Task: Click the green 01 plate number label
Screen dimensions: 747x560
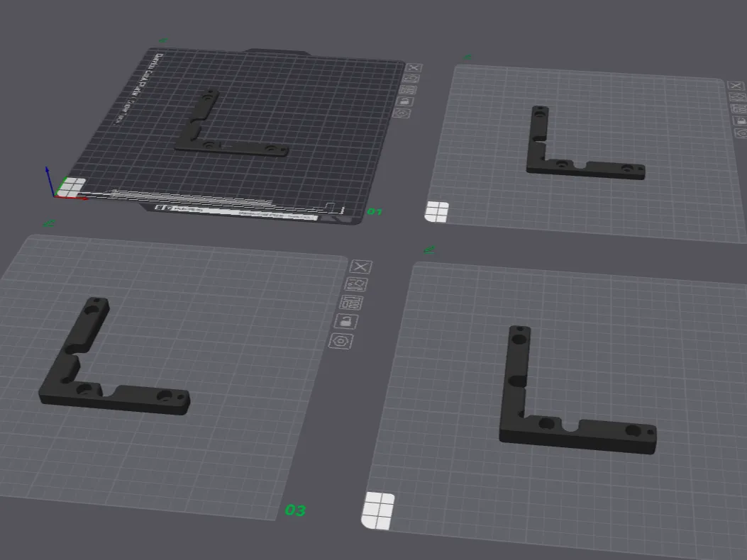Action: pyautogui.click(x=375, y=211)
